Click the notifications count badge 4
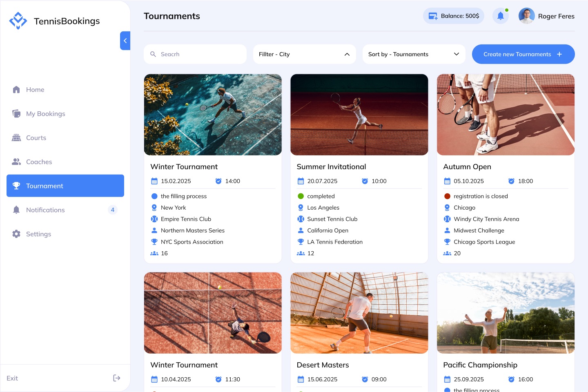588x392 pixels. pos(113,210)
